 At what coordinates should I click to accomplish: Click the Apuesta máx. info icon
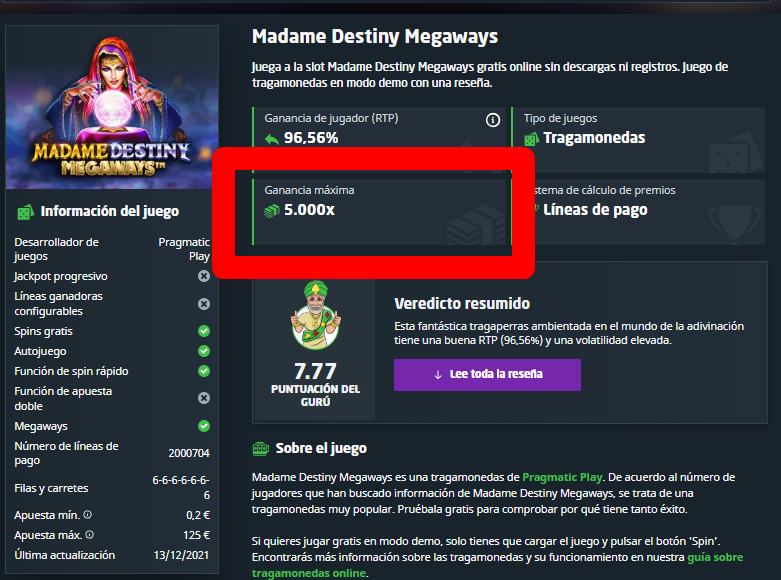point(90,534)
